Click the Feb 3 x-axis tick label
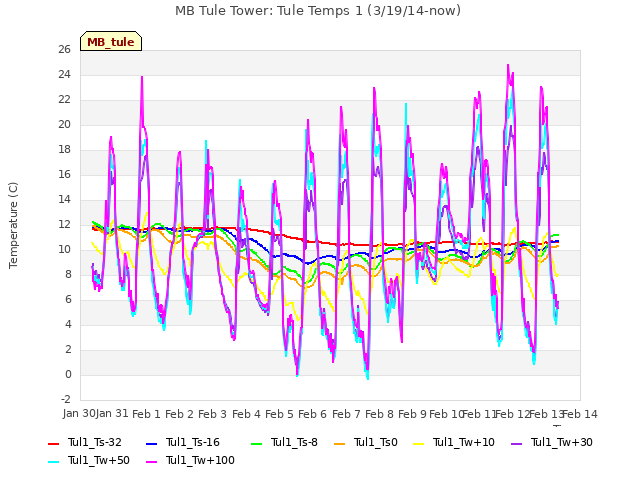640x480 pixels. (x=212, y=414)
